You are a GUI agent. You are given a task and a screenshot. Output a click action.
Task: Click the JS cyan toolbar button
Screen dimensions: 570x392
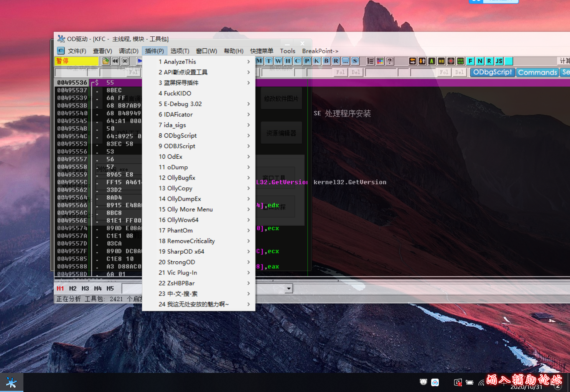(499, 61)
